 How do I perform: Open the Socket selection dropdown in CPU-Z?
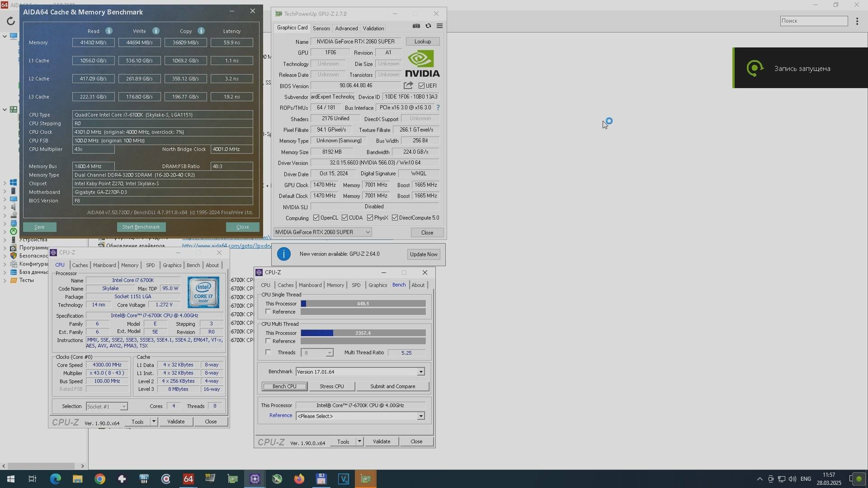pyautogui.click(x=123, y=407)
